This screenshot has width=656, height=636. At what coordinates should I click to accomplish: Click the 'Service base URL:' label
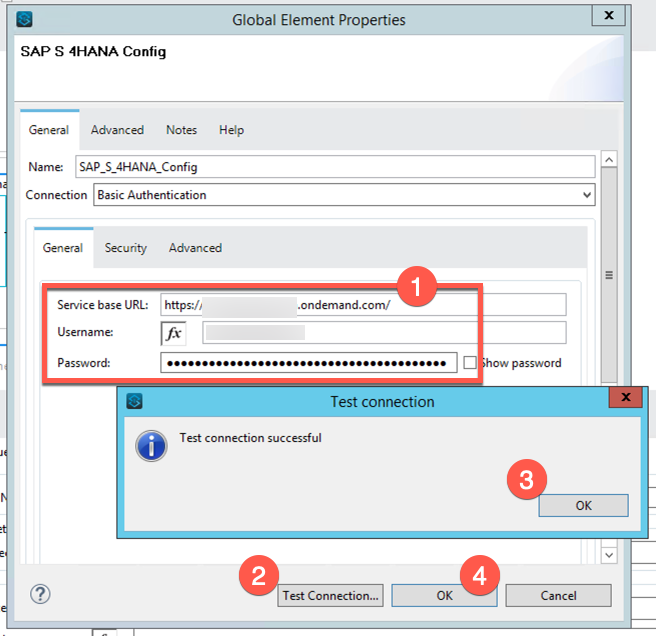tap(103, 305)
